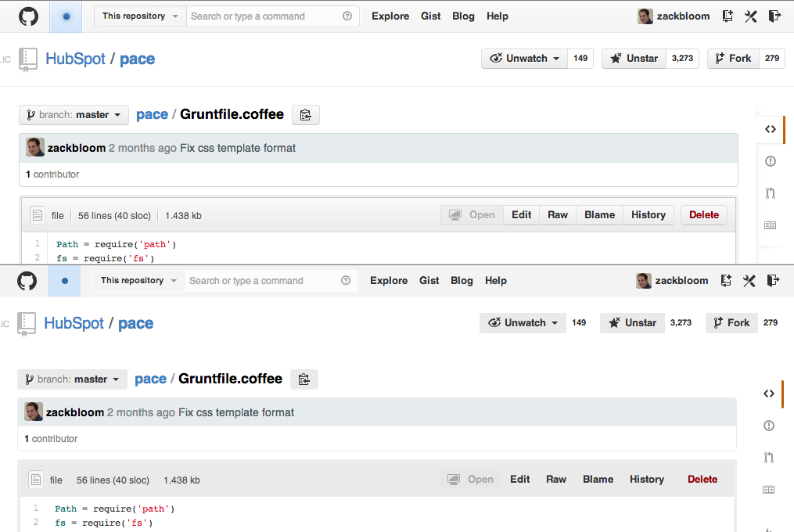Image resolution: width=794 pixels, height=532 pixels.
Task: Click zackbloom header profile avatar, lower screenshot
Action: [x=644, y=281]
